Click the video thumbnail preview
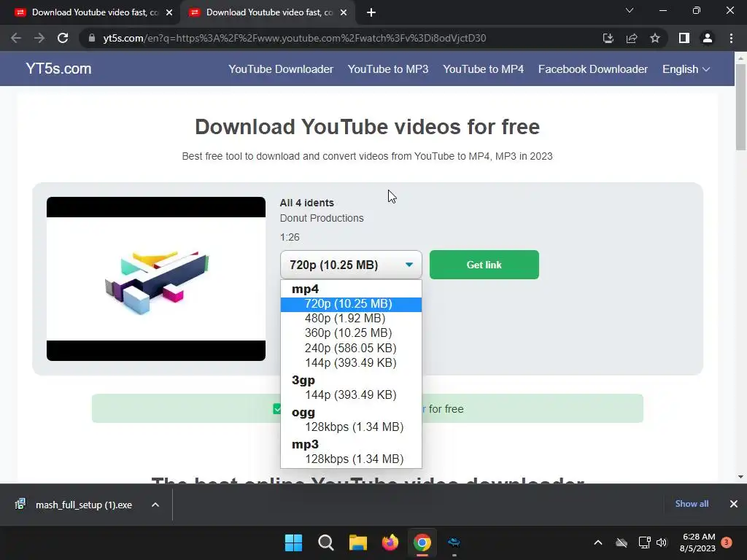 tap(156, 279)
